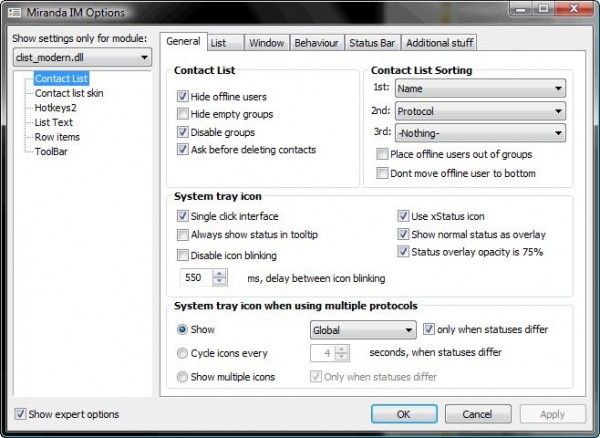Open the Window tab
The width and height of the screenshot is (600, 438).
point(266,43)
